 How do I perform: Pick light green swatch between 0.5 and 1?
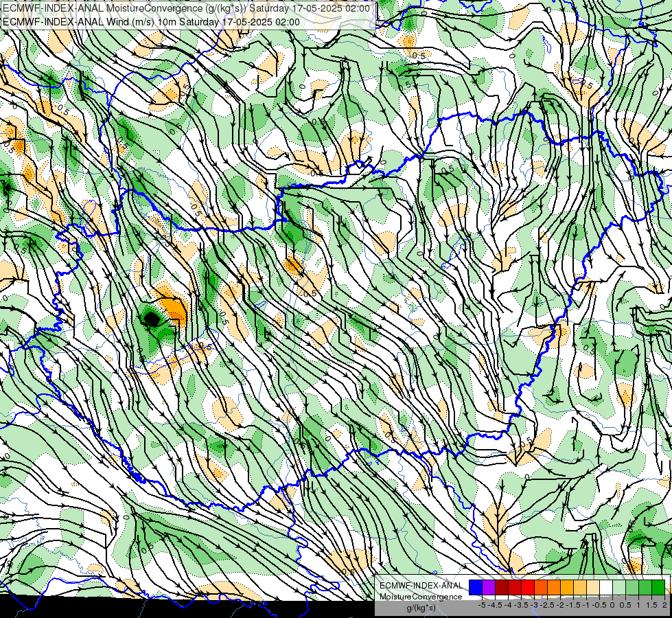(x=632, y=588)
